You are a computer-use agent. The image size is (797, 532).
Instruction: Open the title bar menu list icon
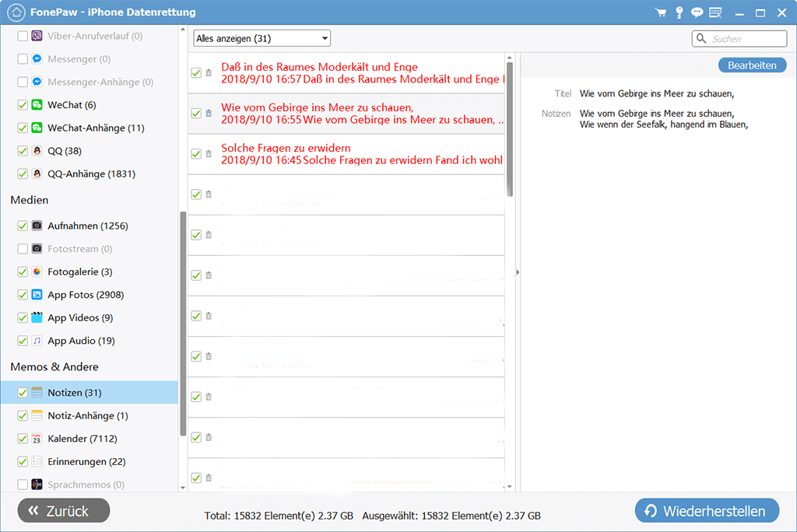(716, 12)
